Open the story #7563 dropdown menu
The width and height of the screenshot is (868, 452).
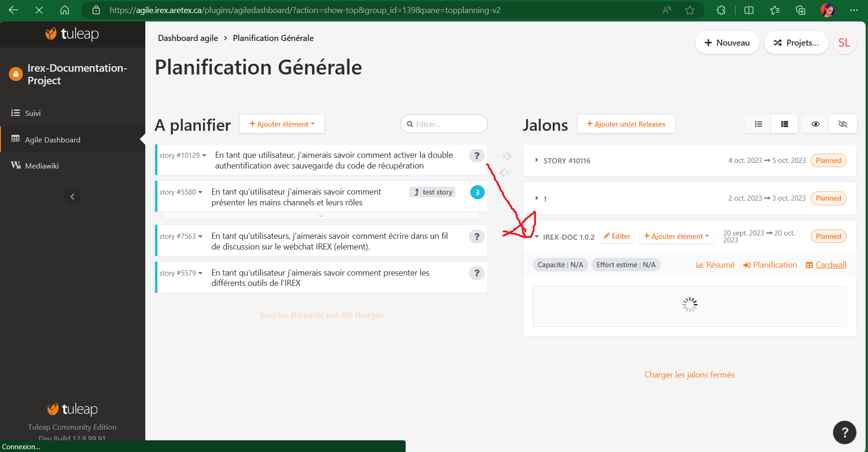click(200, 236)
